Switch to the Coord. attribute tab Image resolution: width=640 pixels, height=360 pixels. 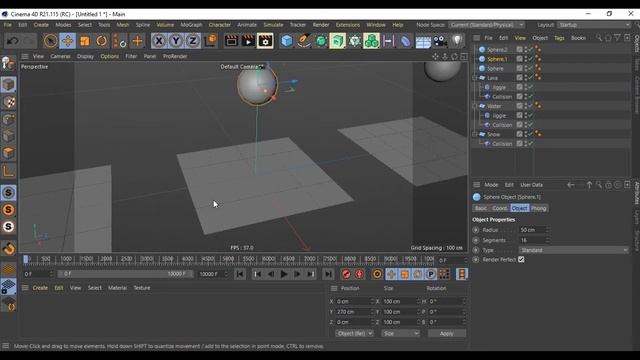click(500, 208)
